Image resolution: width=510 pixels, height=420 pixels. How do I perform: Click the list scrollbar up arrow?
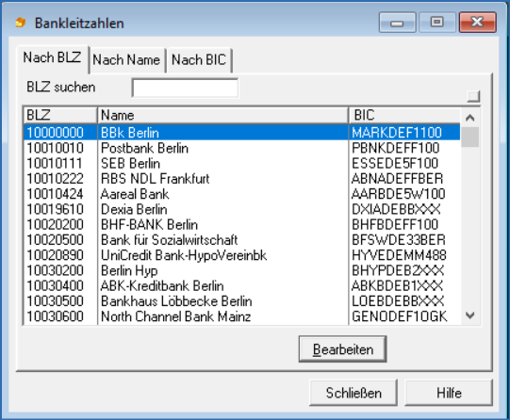469,118
